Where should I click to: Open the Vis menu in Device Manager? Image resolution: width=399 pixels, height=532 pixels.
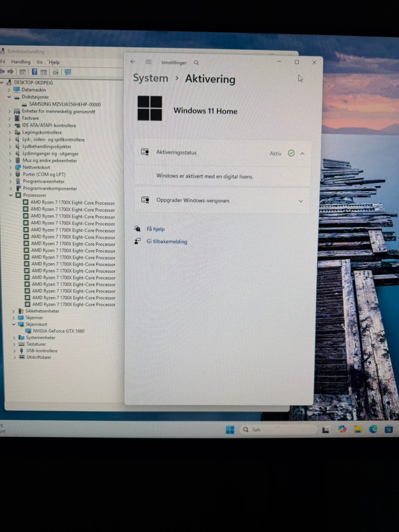39,62
